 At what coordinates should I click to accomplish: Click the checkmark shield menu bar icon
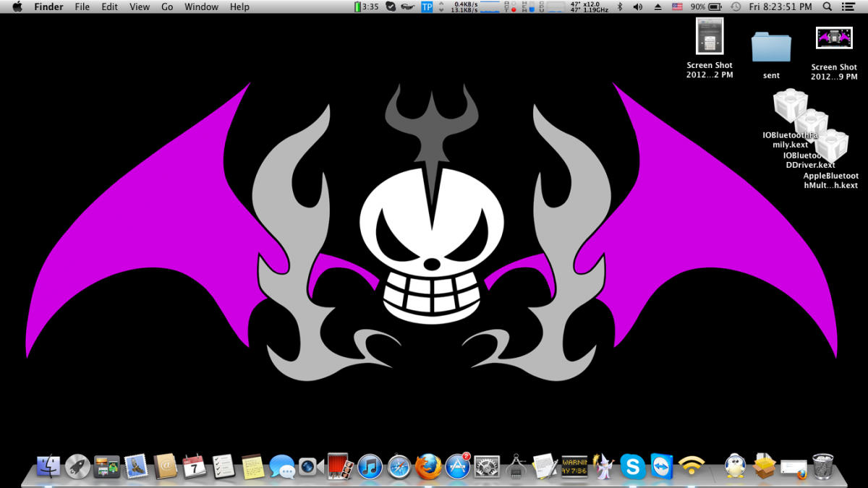pyautogui.click(x=391, y=7)
